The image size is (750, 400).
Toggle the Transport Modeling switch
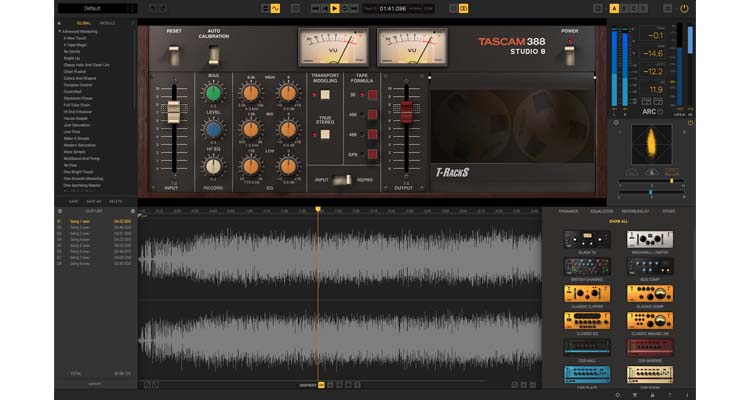(326, 96)
